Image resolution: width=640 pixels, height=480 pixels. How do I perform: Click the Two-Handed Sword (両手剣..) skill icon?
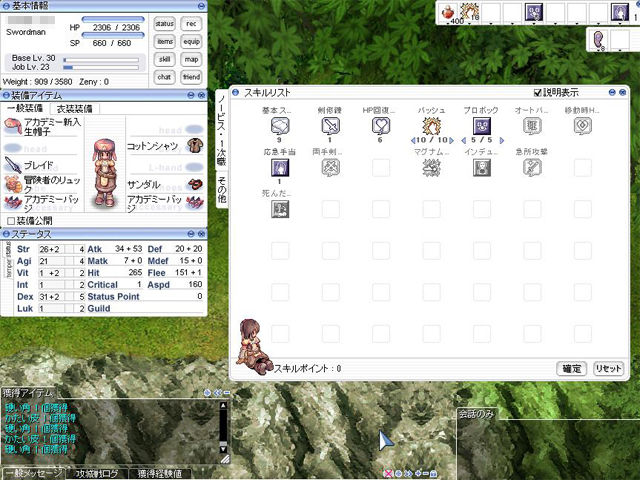click(x=330, y=168)
